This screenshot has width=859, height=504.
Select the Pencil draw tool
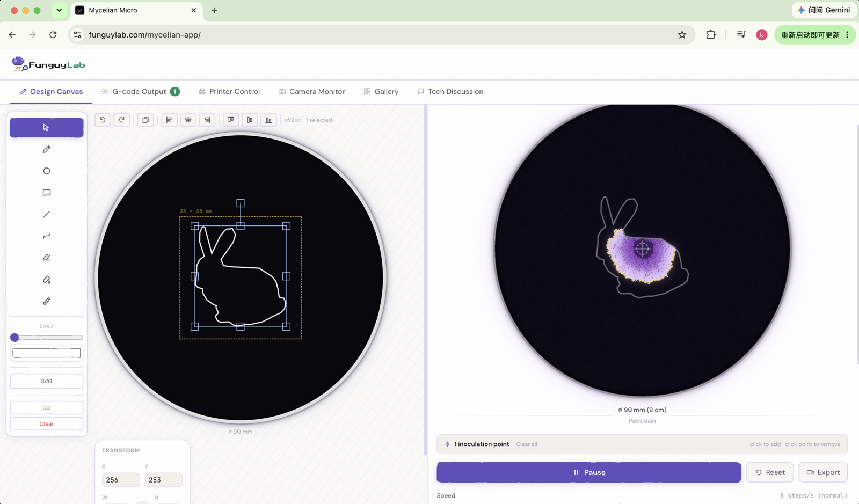(x=47, y=149)
